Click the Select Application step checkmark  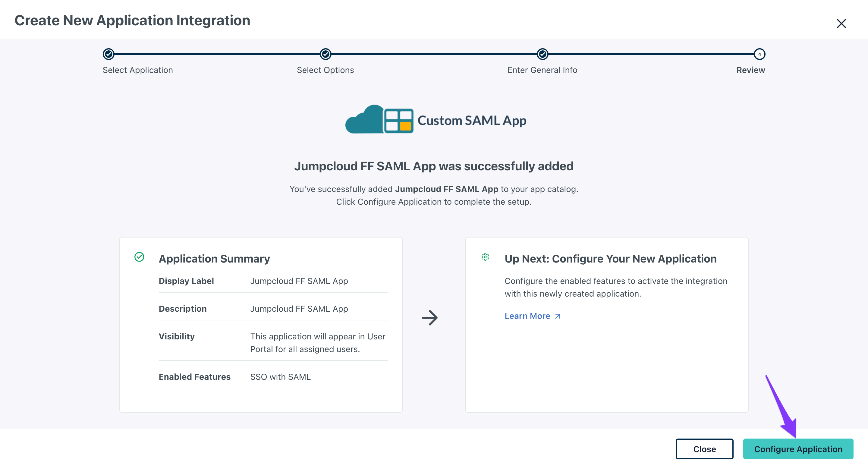click(108, 54)
